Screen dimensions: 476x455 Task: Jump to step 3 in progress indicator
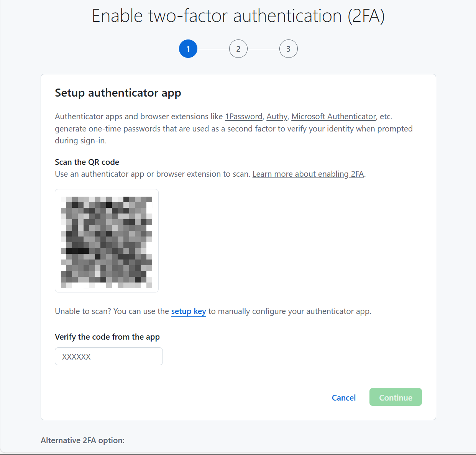pos(289,49)
